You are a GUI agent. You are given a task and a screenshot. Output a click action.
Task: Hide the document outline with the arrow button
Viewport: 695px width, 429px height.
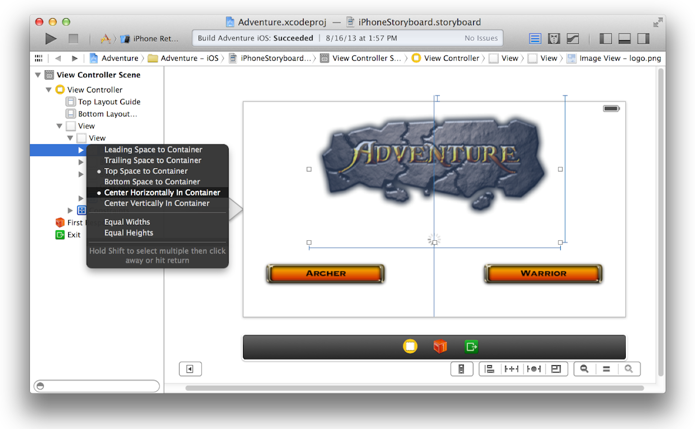(x=190, y=369)
